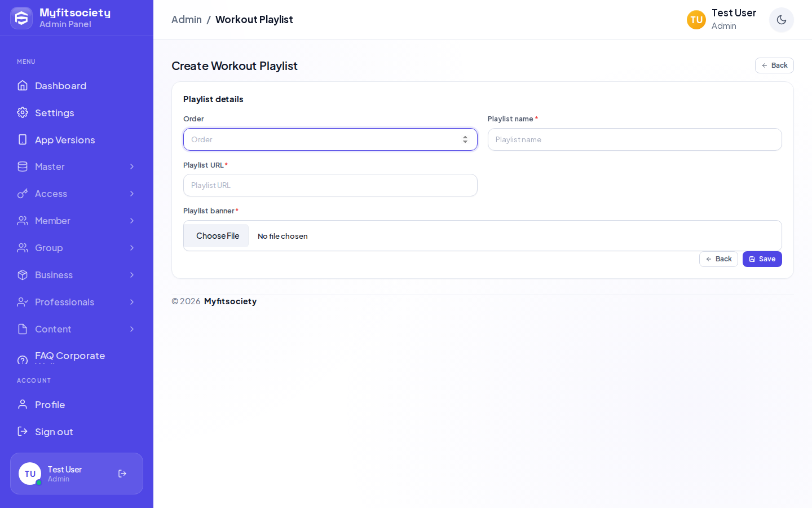The width and height of the screenshot is (812, 508).
Task: Open Settings via the gear icon
Action: click(x=23, y=112)
